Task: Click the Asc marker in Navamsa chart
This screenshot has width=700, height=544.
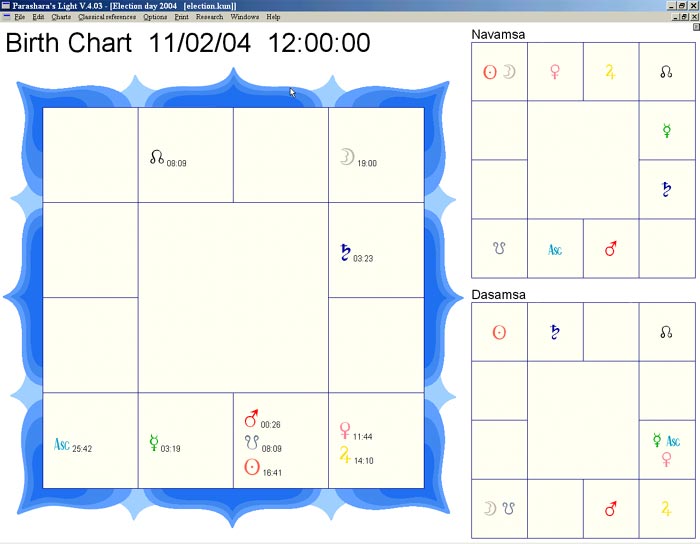Action: [x=555, y=250]
